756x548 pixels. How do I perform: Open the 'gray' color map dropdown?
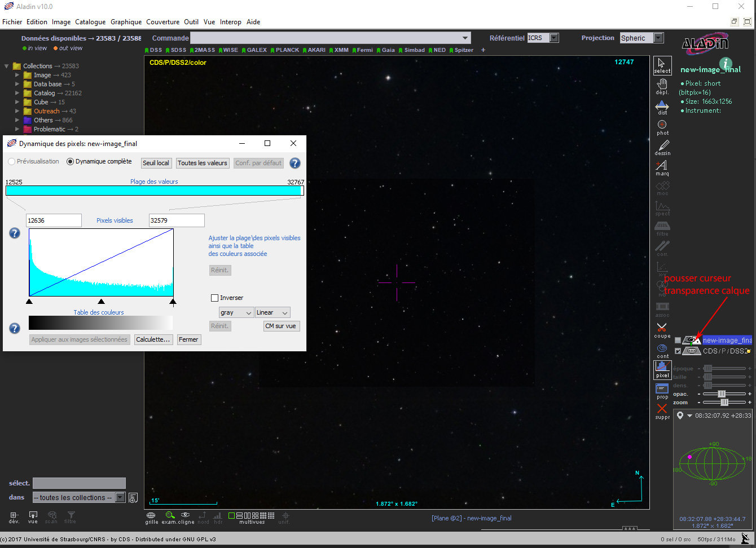pyautogui.click(x=236, y=312)
